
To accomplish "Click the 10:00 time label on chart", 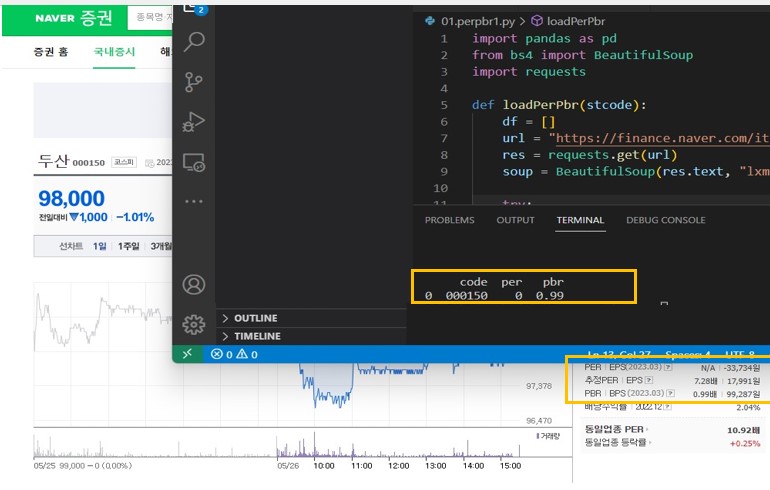I will point(324,465).
